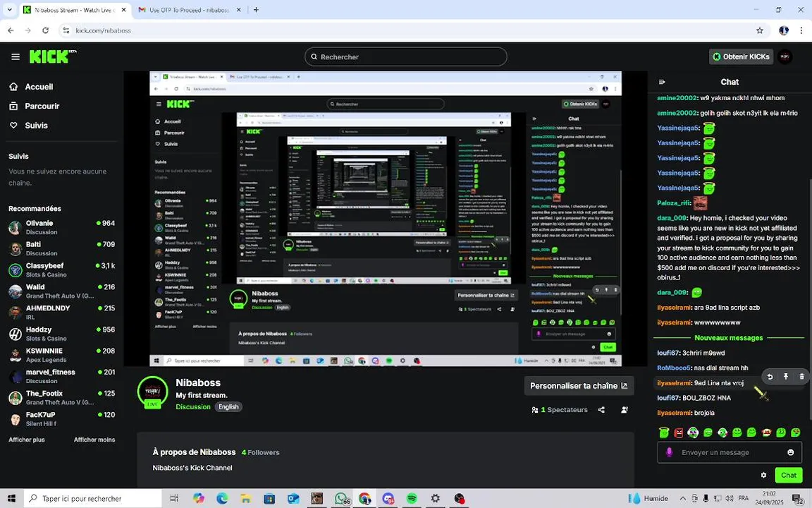
Task: Show hidden system tray icons
Action: 682,498
